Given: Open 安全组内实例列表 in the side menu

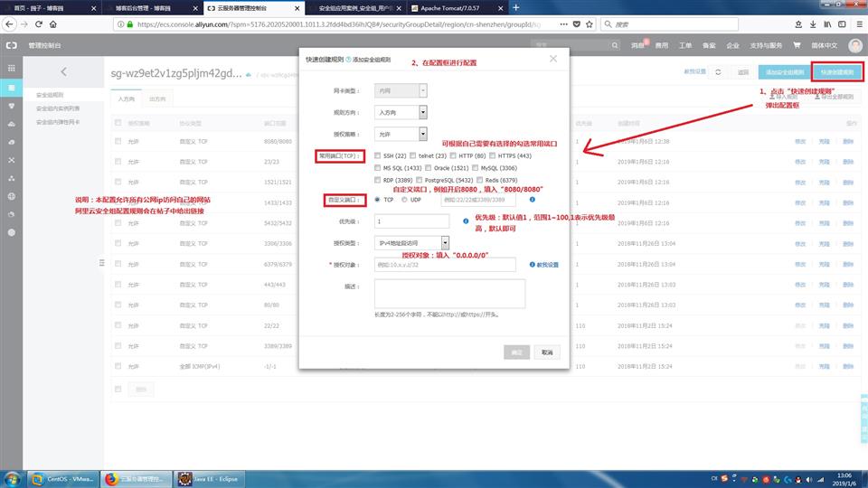Looking at the screenshot, I should (x=58, y=108).
